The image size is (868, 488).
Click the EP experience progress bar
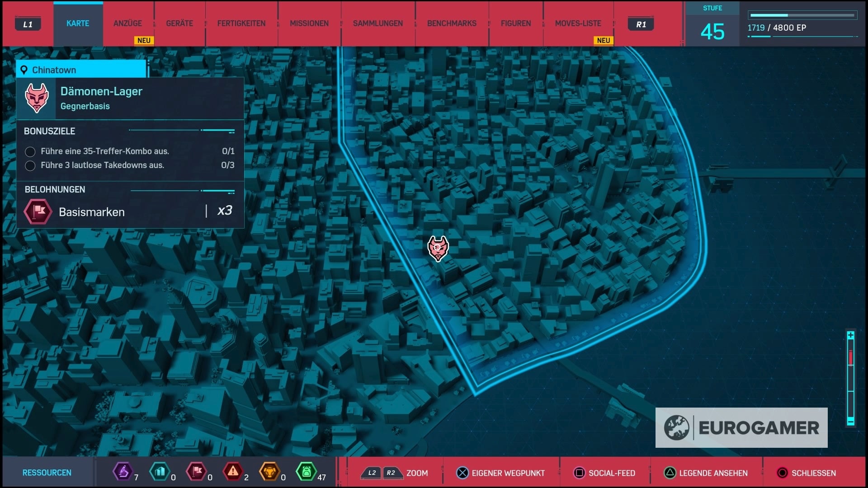pos(802,15)
